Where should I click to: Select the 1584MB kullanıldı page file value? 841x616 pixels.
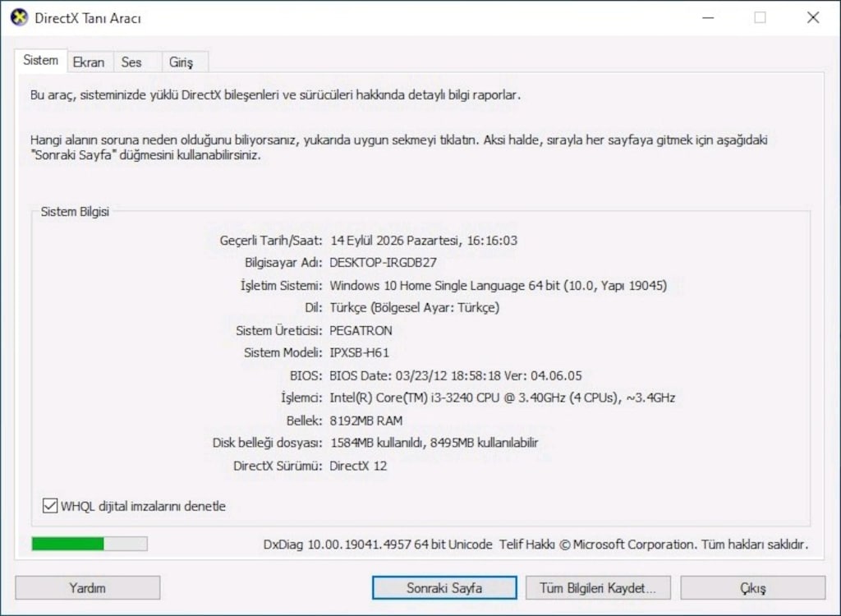click(x=434, y=444)
